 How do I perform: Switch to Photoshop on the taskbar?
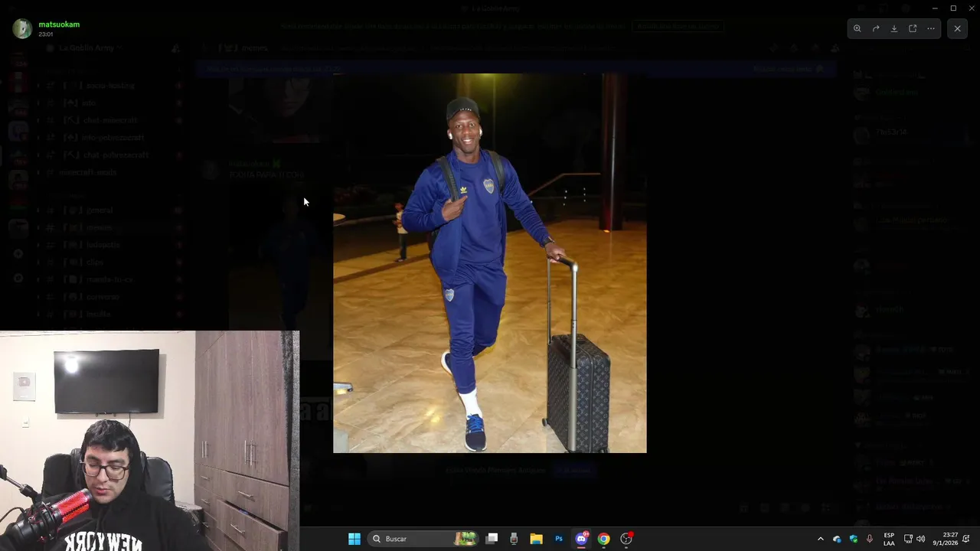click(x=559, y=539)
